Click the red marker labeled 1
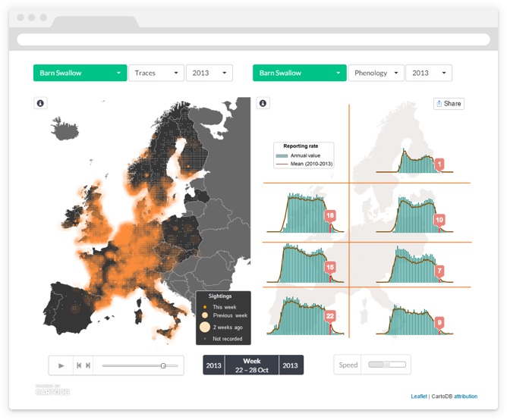This screenshot has height=420, width=507. [439, 165]
